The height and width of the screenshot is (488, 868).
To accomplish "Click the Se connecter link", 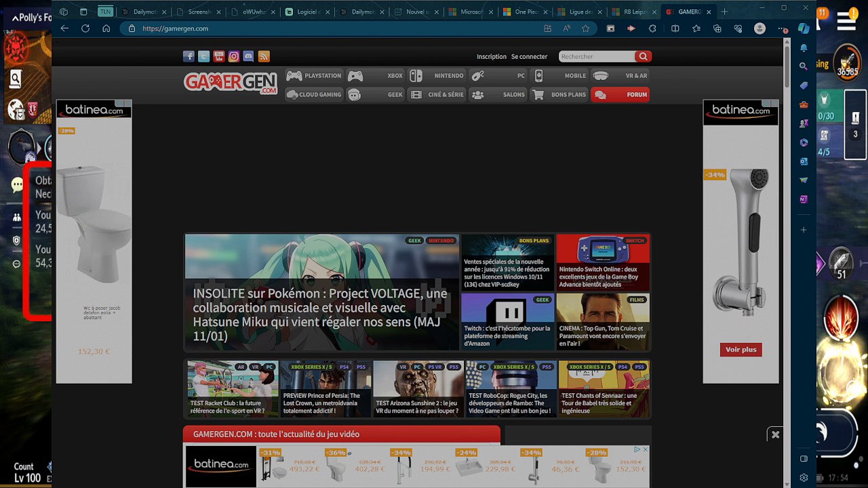I will pos(530,57).
